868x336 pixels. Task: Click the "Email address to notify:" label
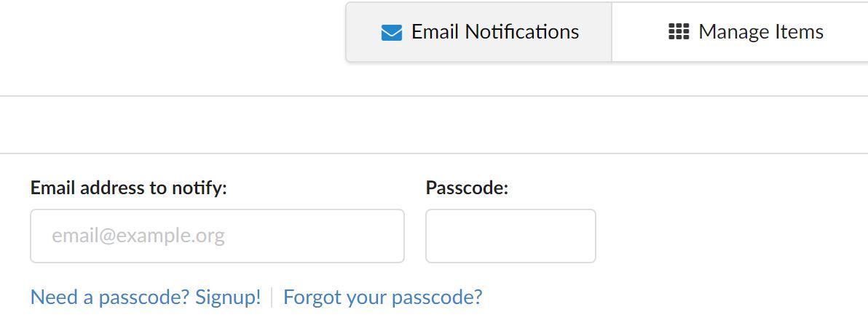coord(129,188)
